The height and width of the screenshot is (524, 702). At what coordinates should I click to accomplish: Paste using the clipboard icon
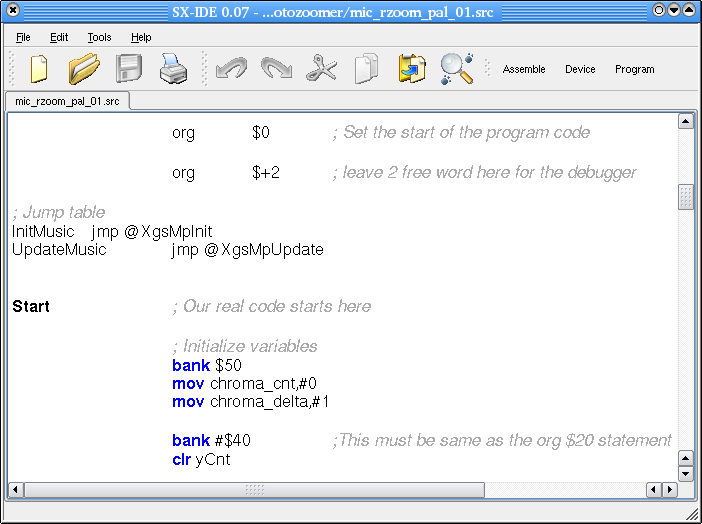coord(412,69)
